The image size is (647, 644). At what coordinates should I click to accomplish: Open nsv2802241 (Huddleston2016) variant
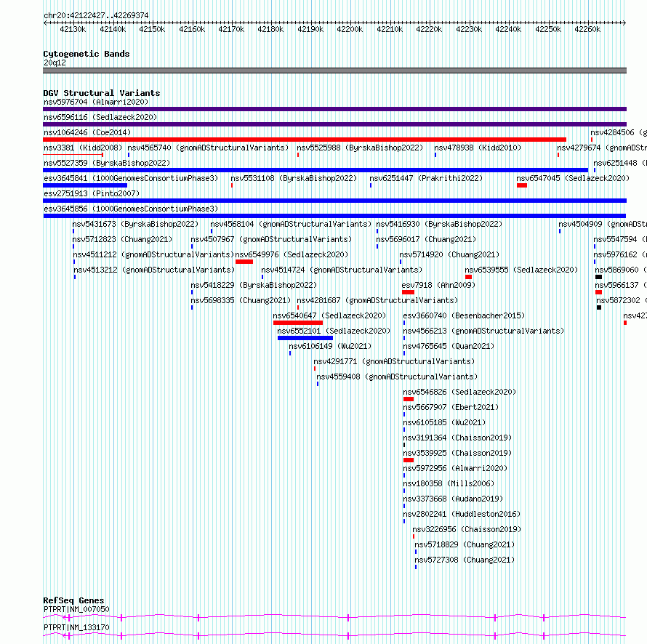coord(462,514)
